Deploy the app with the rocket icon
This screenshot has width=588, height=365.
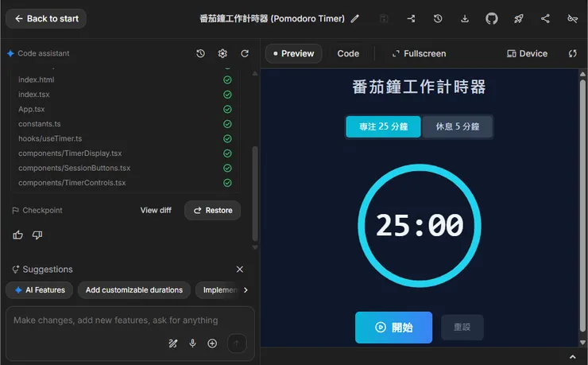[519, 19]
